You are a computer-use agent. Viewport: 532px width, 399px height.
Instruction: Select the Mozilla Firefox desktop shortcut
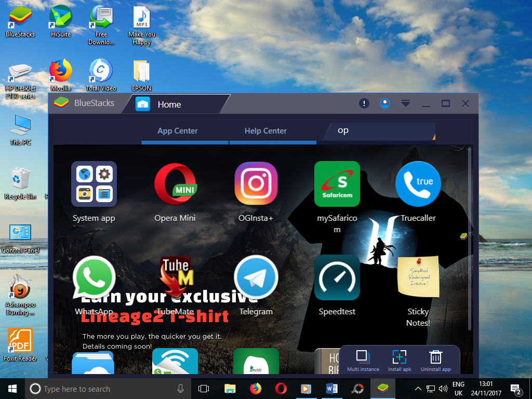[x=61, y=75]
